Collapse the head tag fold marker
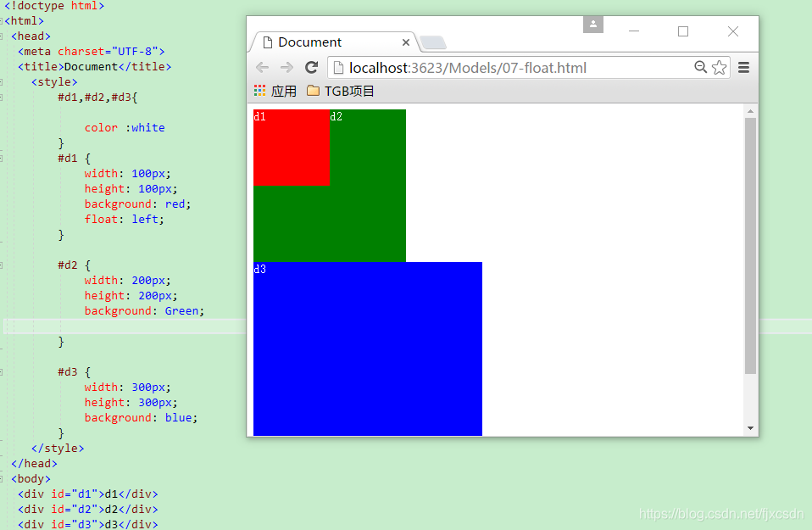This screenshot has height=530, width=812. [2, 36]
